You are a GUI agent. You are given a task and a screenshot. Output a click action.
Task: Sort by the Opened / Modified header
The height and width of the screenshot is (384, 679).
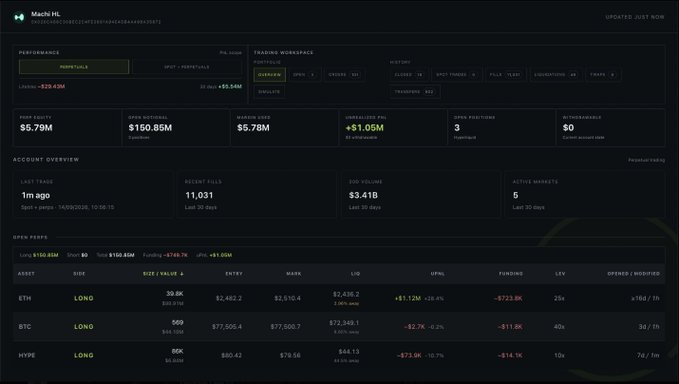[x=633, y=274]
